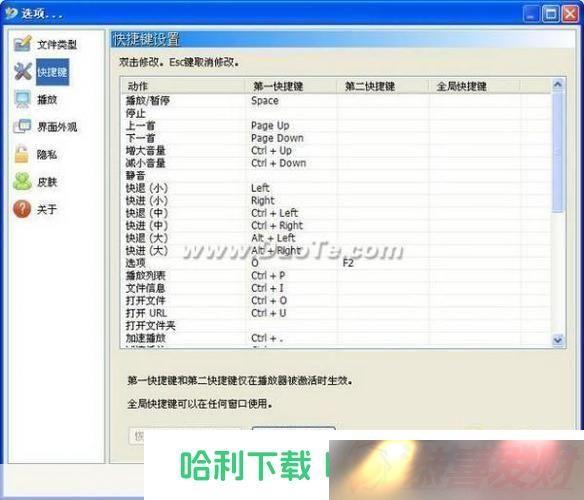Select the 增大音量 Ctrl + Up row
This screenshot has width=584, height=500.
coord(336,151)
